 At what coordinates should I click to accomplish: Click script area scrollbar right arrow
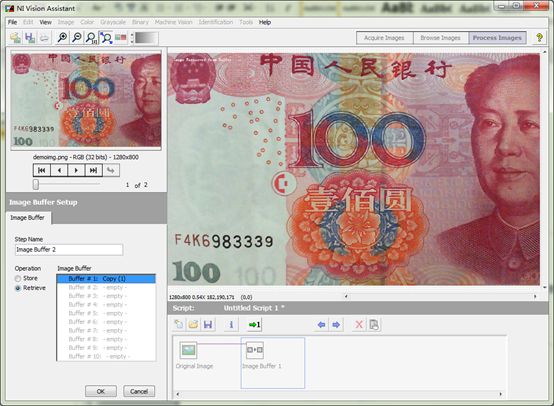tap(500, 394)
